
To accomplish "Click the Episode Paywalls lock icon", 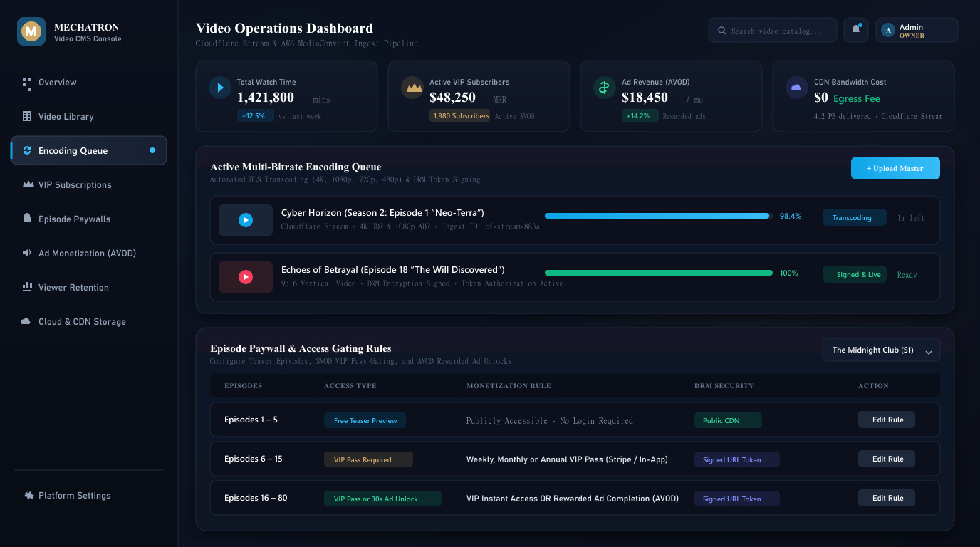I will point(27,219).
